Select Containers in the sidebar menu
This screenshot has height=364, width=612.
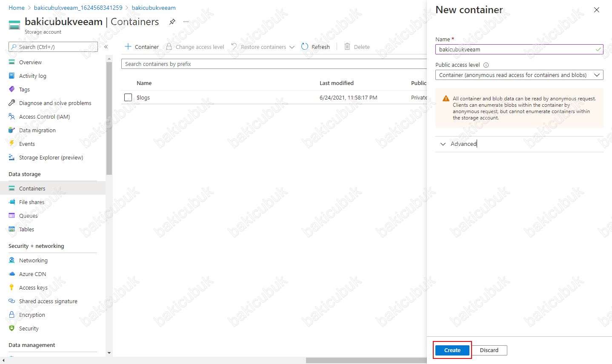[53, 188]
